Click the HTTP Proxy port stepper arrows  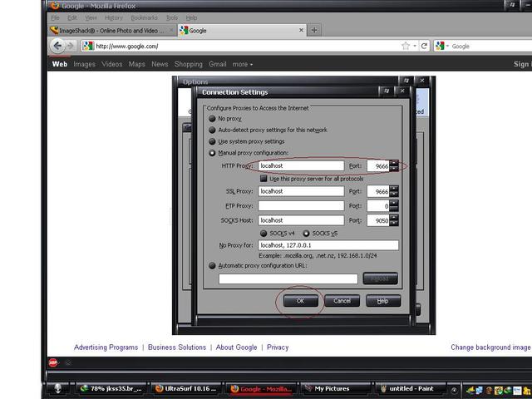click(x=394, y=166)
